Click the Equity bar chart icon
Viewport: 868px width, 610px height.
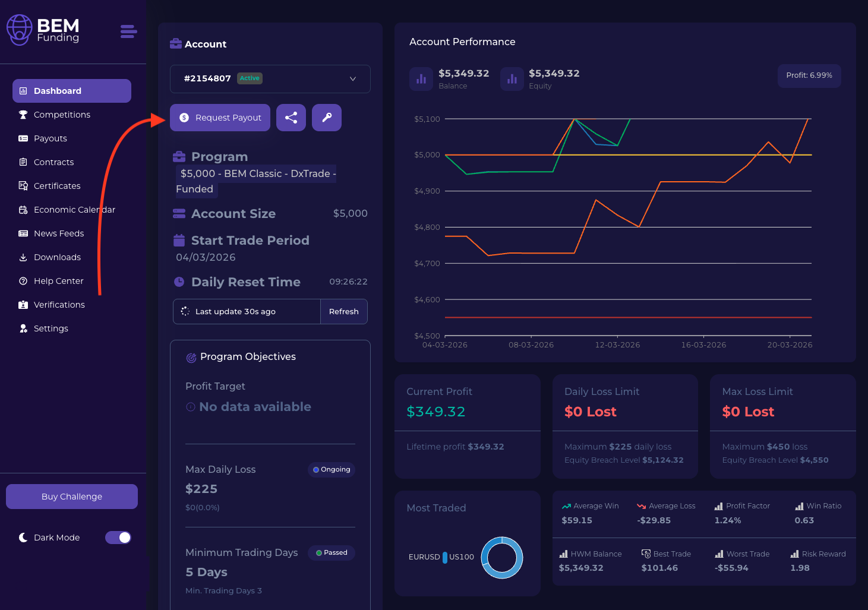coord(512,79)
